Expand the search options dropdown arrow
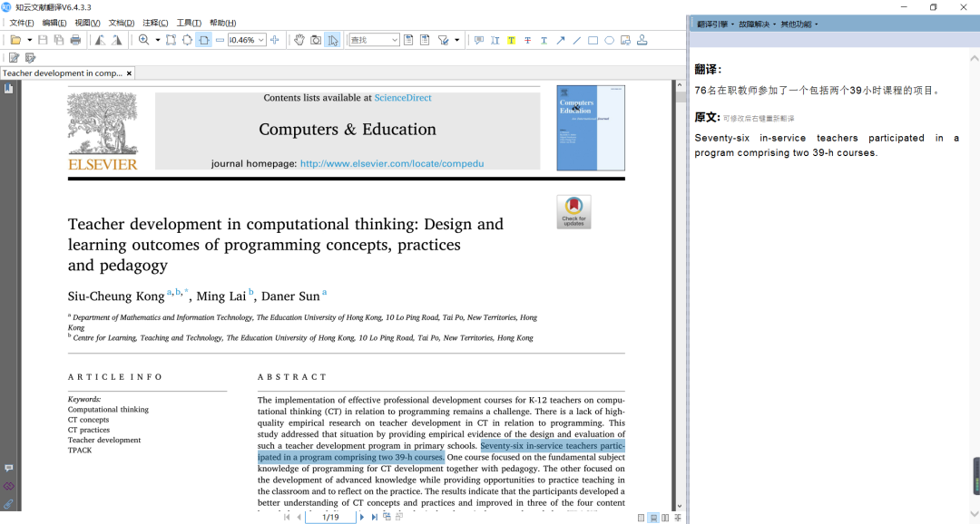This screenshot has height=524, width=980. tap(456, 40)
